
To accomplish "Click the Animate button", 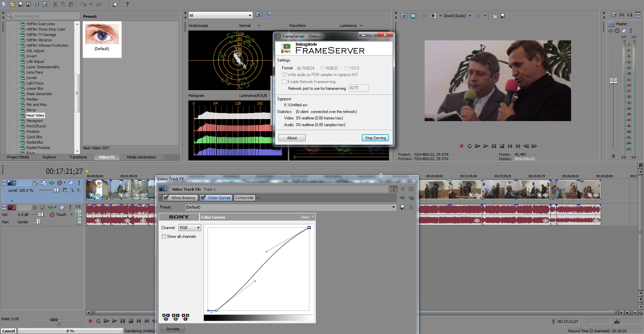I will [172, 329].
